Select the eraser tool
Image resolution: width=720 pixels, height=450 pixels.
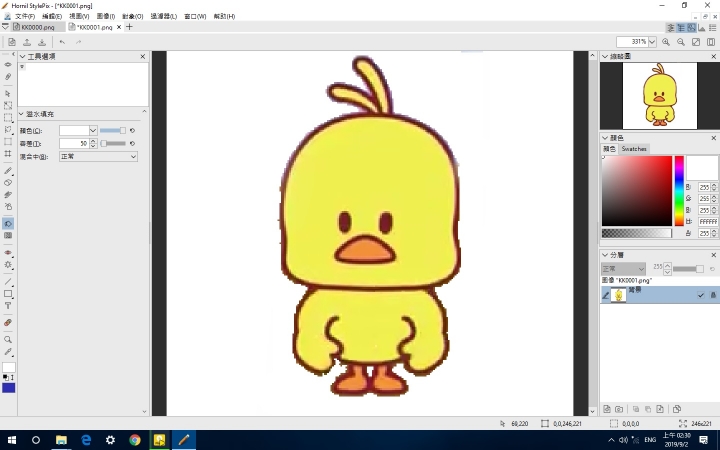coord(8,182)
